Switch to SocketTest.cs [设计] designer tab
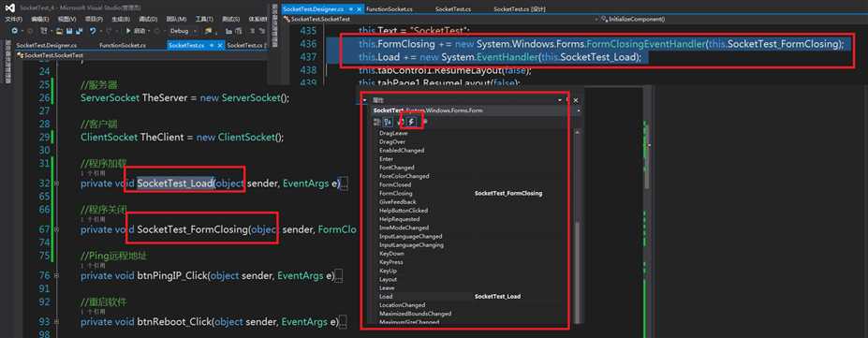This screenshot has width=868, height=338. pos(520,9)
